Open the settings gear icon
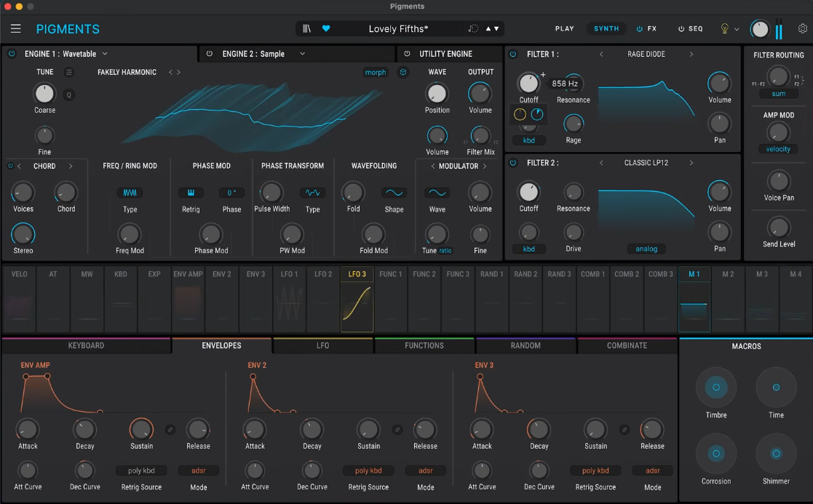 coord(802,29)
